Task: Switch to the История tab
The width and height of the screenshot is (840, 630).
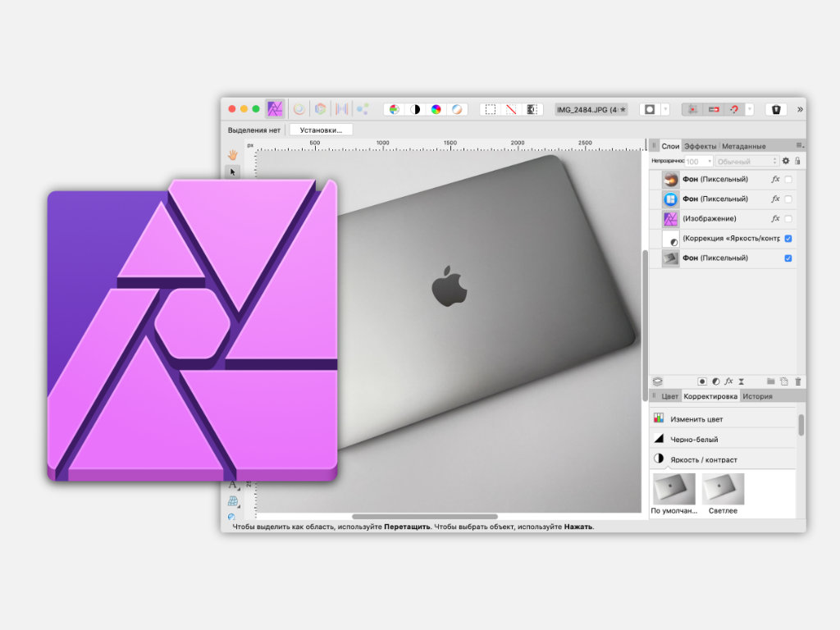Action: (x=757, y=396)
